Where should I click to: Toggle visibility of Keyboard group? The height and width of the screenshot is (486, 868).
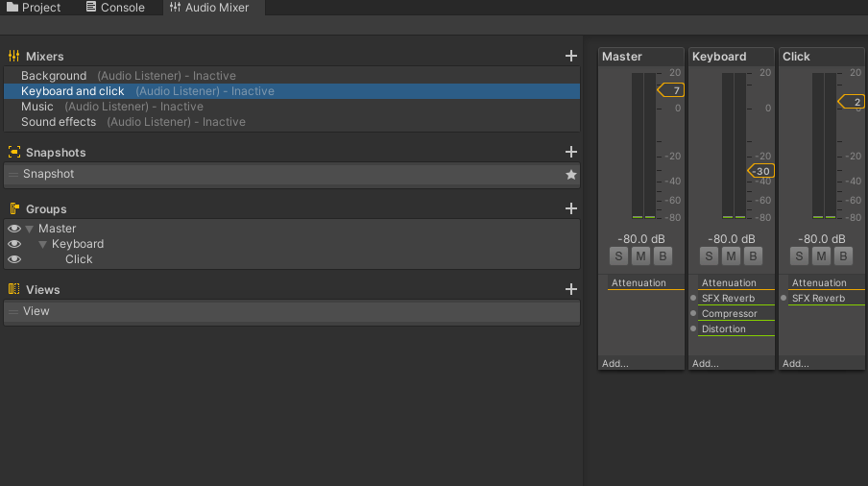(x=14, y=244)
